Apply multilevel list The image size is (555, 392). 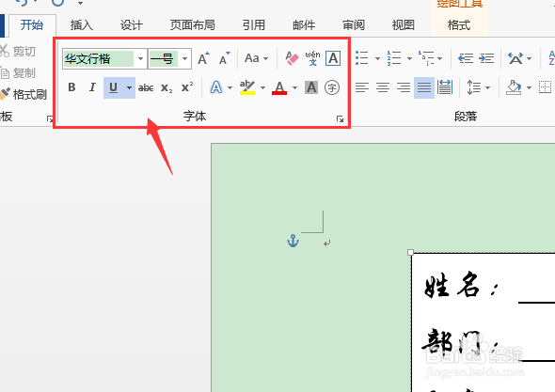tap(426, 58)
